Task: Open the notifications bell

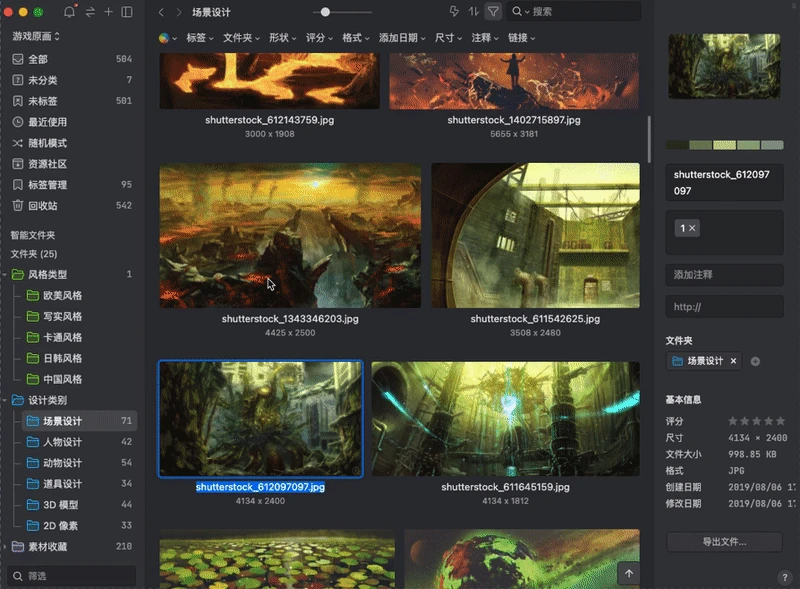Action: coord(69,12)
